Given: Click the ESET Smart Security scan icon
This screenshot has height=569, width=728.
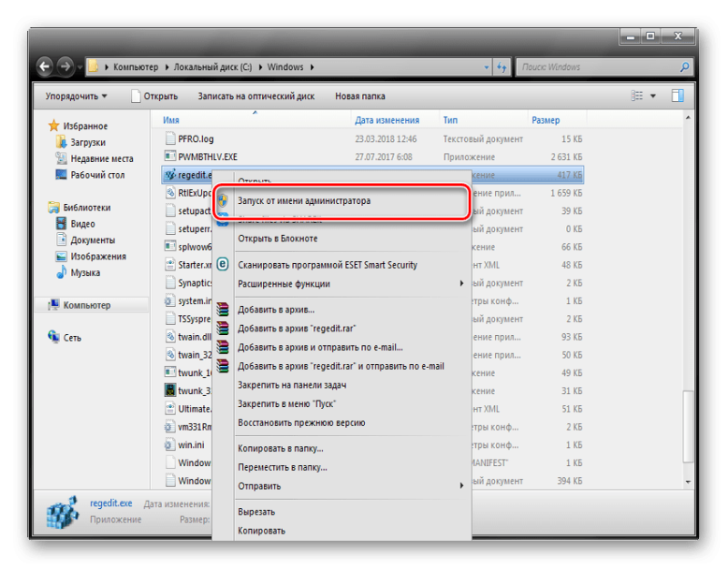Looking at the screenshot, I should pyautogui.click(x=223, y=265).
